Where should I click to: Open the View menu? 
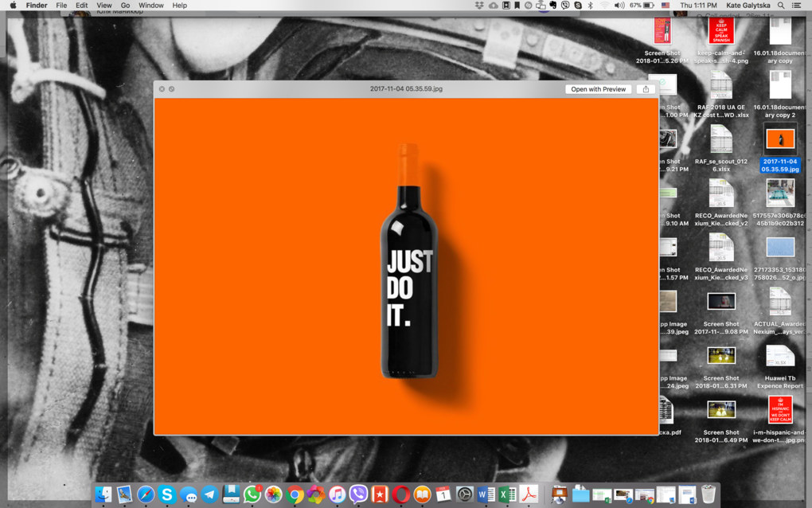[x=103, y=6]
